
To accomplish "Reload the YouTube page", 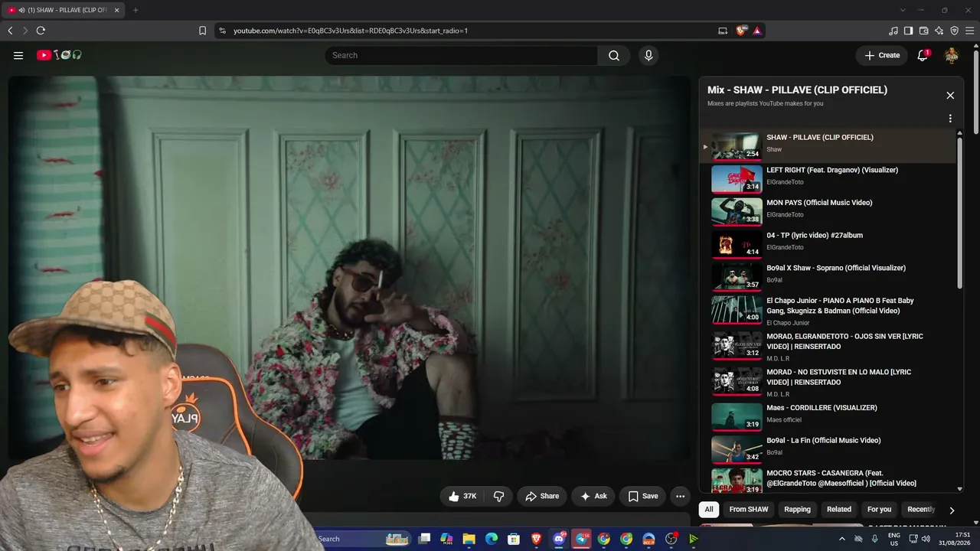I will (x=41, y=31).
